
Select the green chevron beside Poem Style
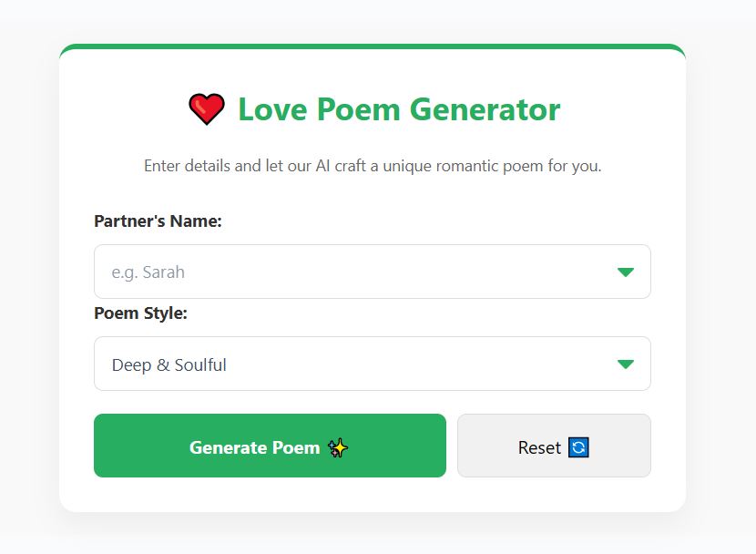point(626,363)
